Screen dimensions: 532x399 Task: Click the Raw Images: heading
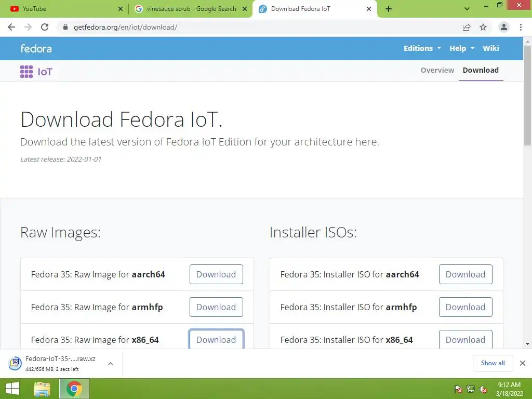(60, 232)
